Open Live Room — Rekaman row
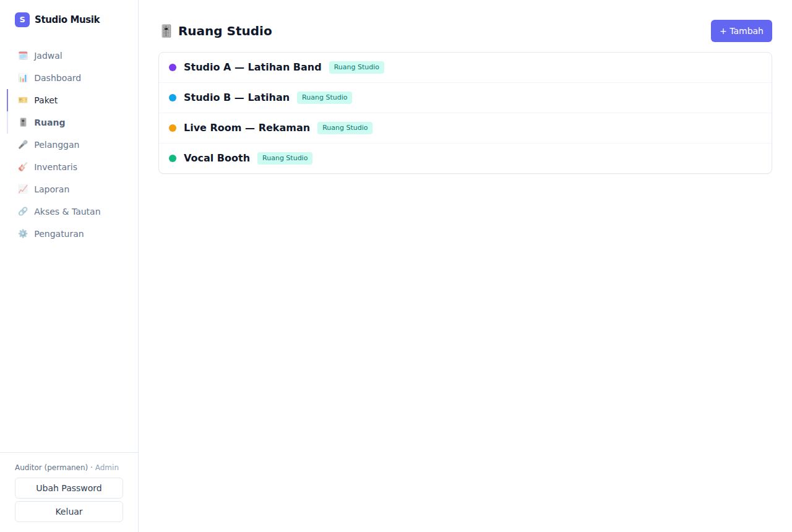This screenshot has height=532, width=792. point(465,128)
